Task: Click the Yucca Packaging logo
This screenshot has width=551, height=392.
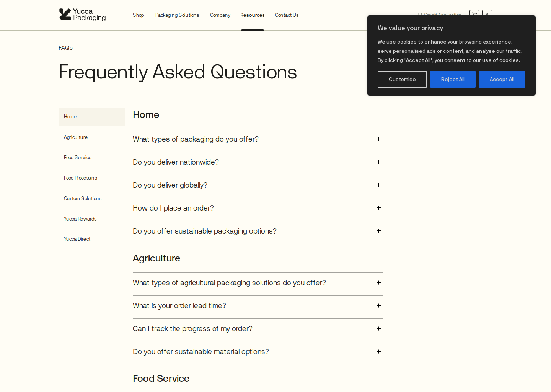Action: tap(82, 15)
